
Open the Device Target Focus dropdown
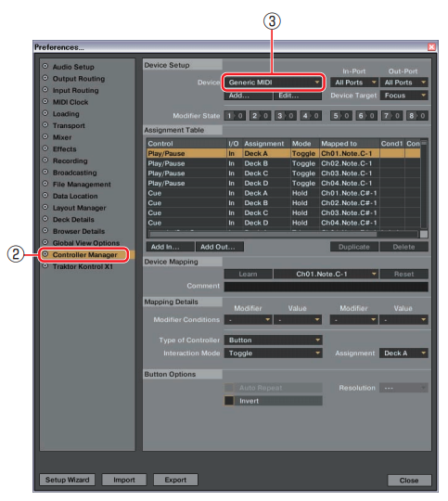pos(403,96)
